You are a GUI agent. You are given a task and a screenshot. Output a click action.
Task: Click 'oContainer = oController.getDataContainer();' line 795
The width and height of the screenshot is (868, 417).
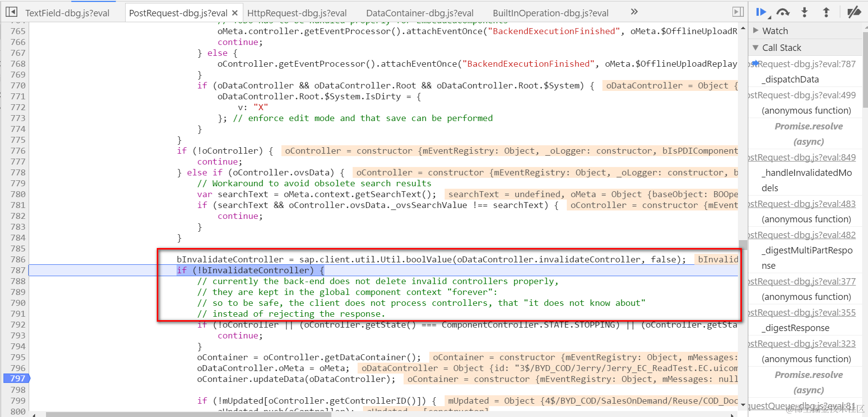(x=309, y=357)
